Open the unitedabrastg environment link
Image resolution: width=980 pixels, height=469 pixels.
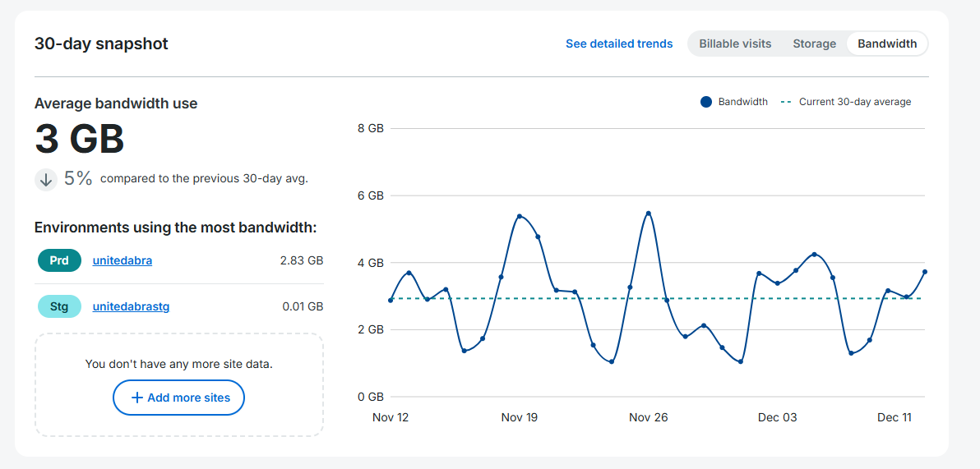[131, 306]
